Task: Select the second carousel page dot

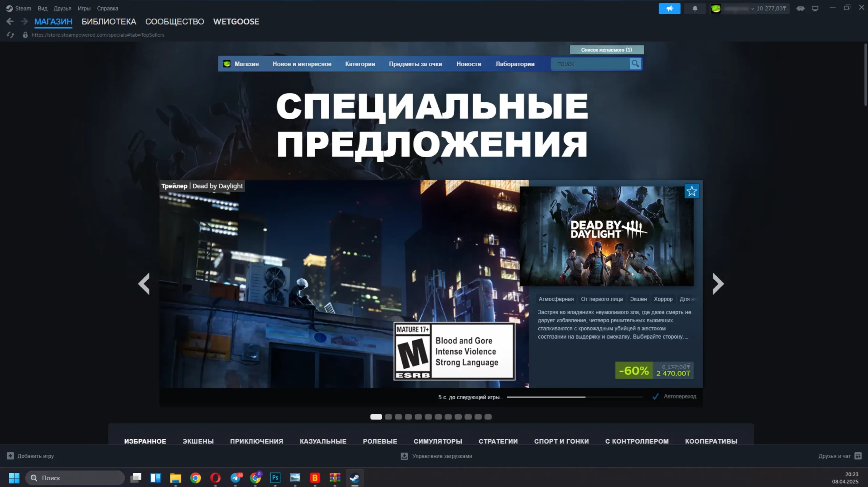Action: (x=389, y=417)
